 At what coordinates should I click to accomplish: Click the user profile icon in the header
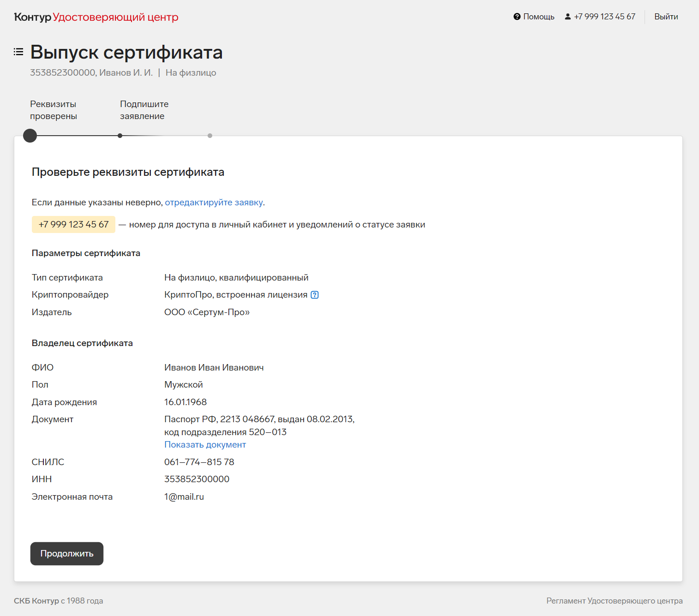[568, 17]
